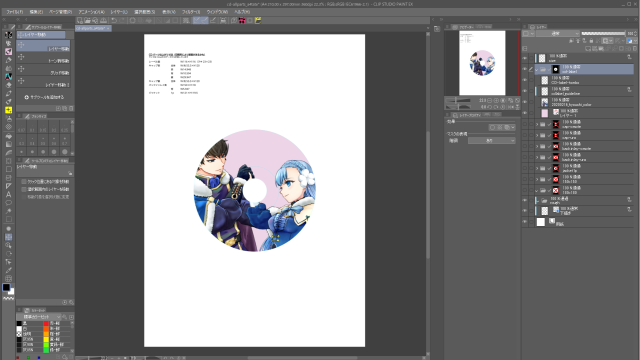Click the Open file folder icon
640x360 pixels.
87,20
